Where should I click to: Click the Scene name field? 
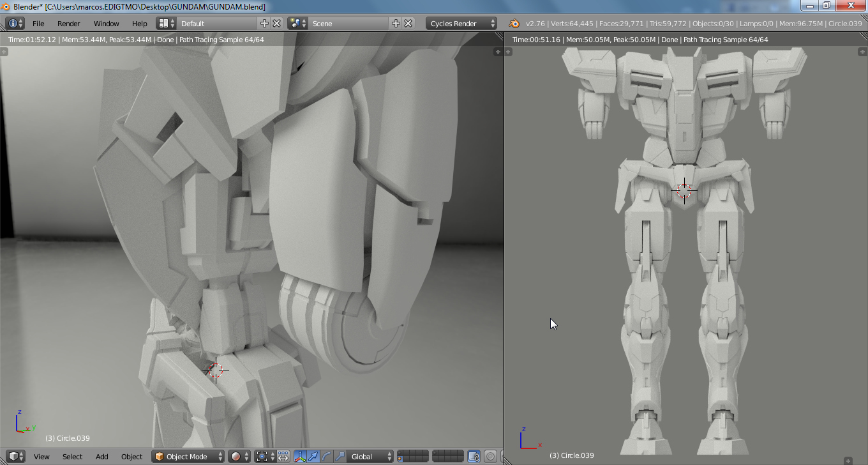tap(349, 24)
